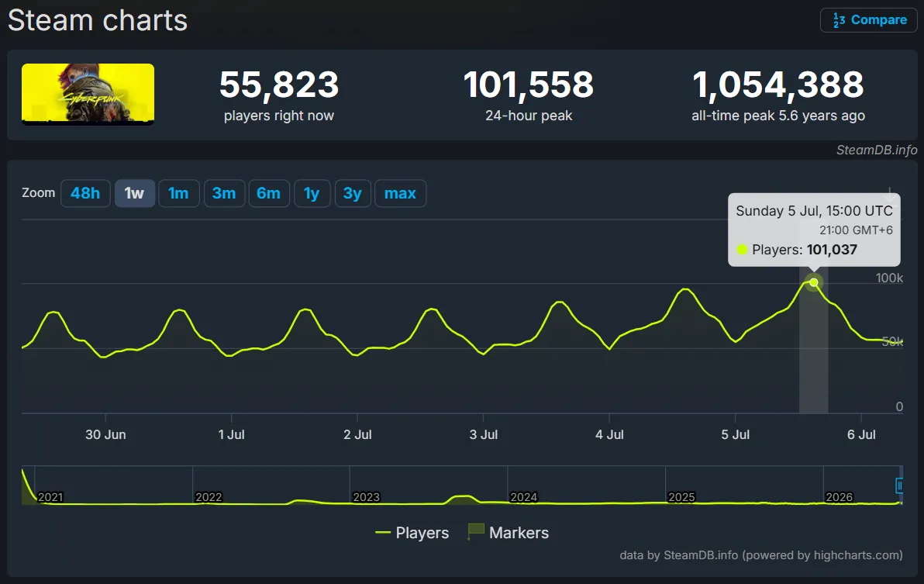This screenshot has width=924, height=584.
Task: Click the 100k y-axis label
Action: pos(889,278)
